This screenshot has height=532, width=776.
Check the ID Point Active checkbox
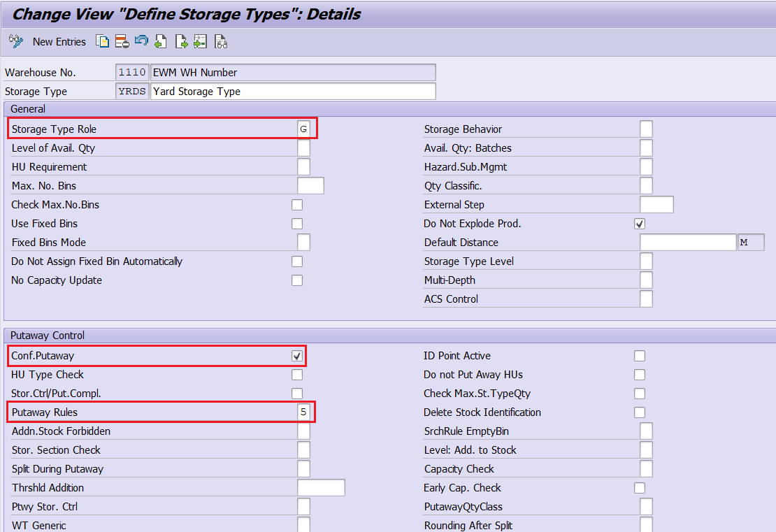640,356
